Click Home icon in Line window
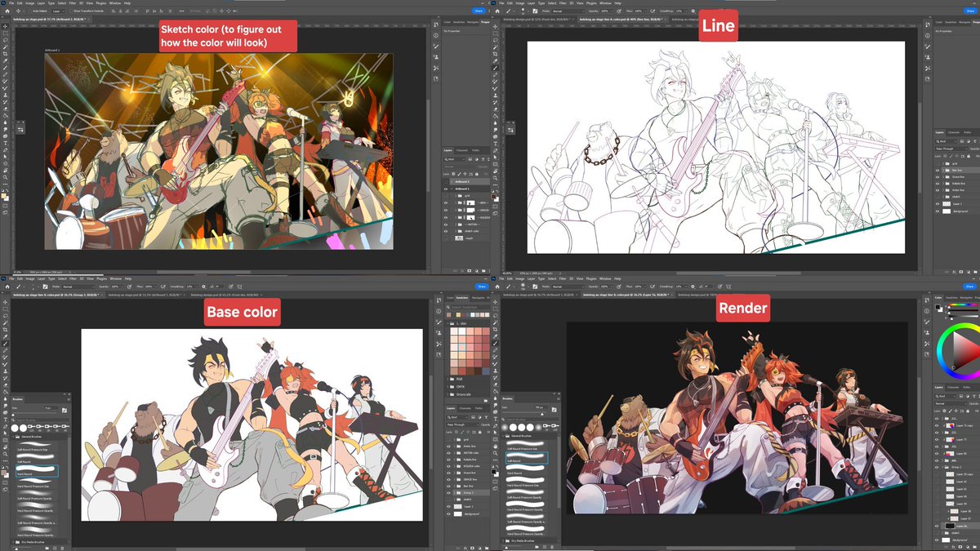Image resolution: width=980 pixels, height=551 pixels. click(497, 11)
